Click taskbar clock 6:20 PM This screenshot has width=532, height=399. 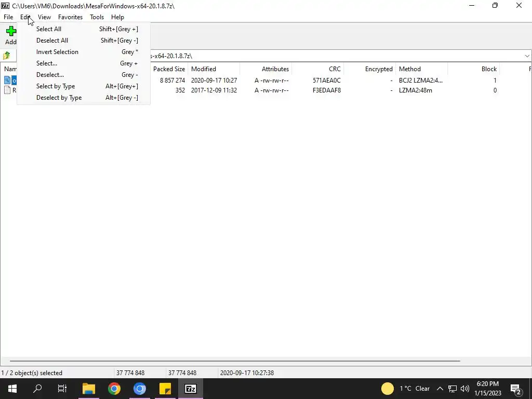[x=487, y=384]
